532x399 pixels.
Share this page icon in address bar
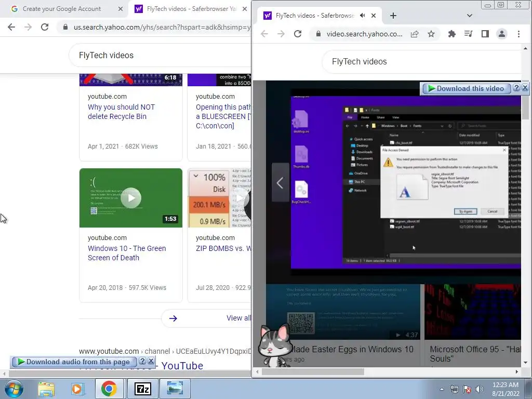[415, 34]
